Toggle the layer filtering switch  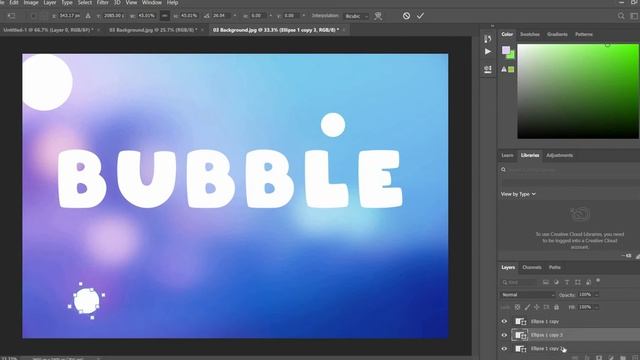click(x=598, y=280)
